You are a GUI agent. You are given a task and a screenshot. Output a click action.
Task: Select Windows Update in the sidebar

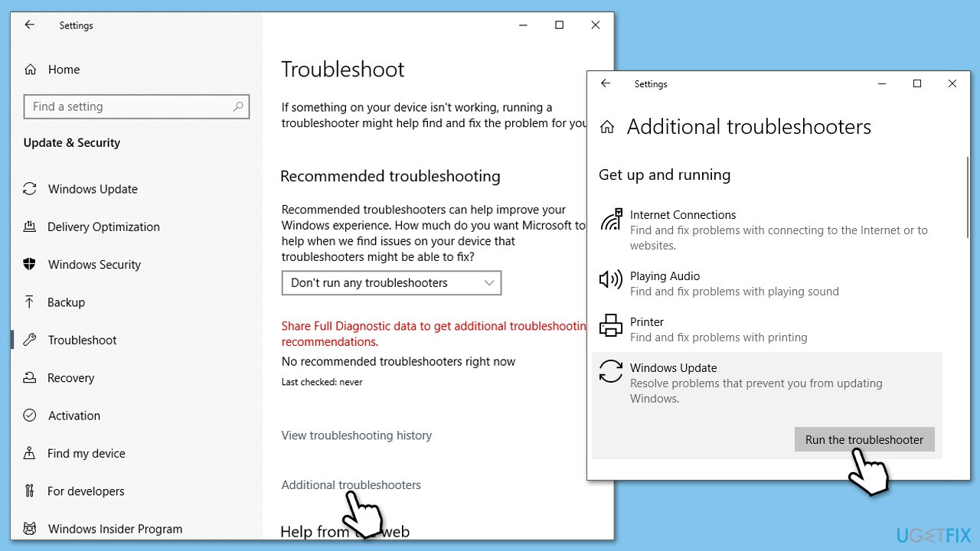[93, 189]
